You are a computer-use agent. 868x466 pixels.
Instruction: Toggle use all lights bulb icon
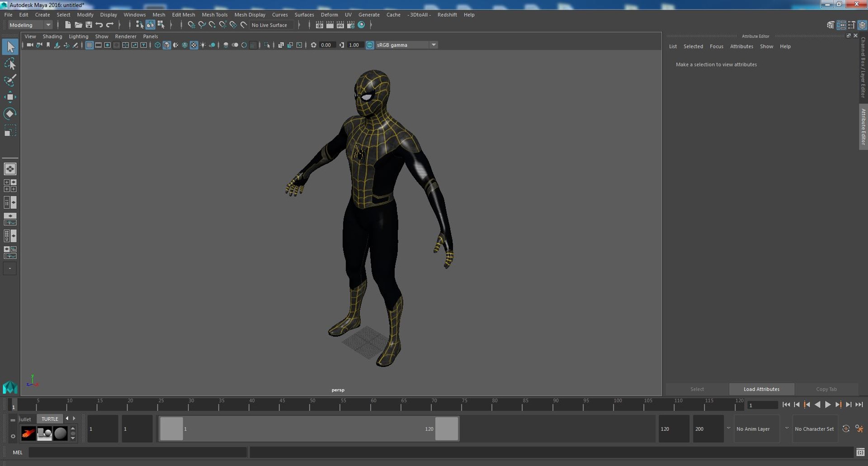(203, 45)
